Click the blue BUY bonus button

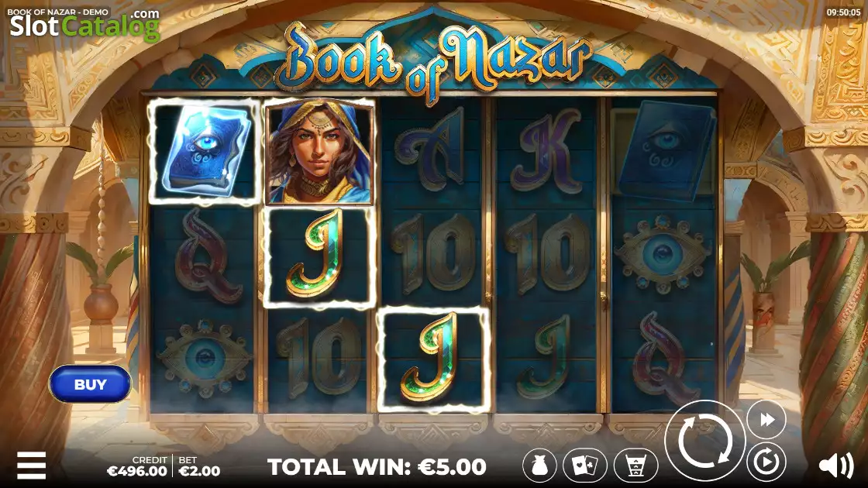pyautogui.click(x=90, y=384)
